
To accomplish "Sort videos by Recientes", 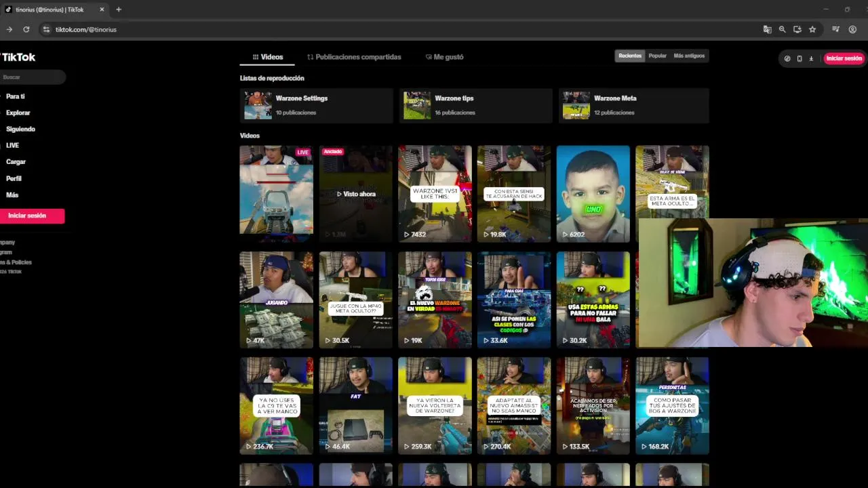I will tap(630, 56).
